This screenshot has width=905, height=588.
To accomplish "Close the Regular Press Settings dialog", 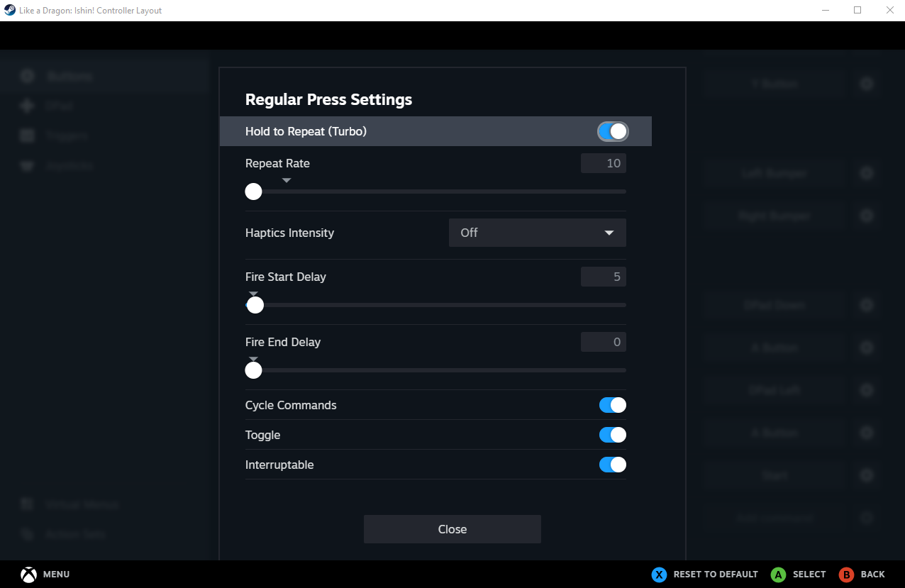I will (x=452, y=529).
